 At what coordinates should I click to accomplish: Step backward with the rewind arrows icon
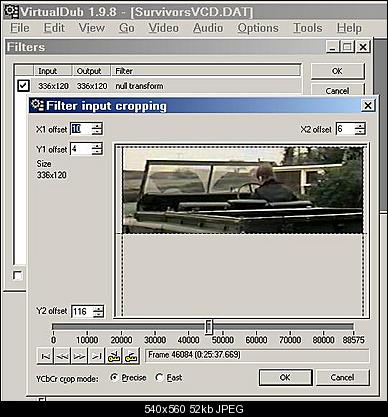pyautogui.click(x=62, y=356)
